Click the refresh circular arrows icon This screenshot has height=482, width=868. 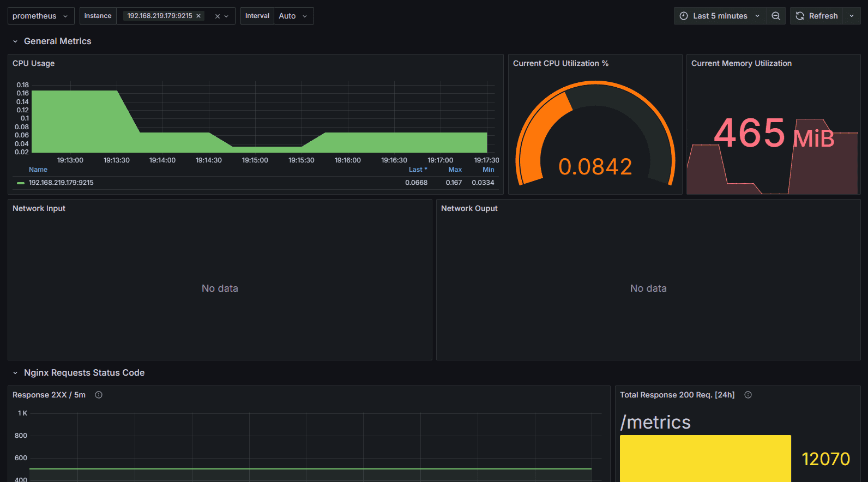pyautogui.click(x=800, y=16)
